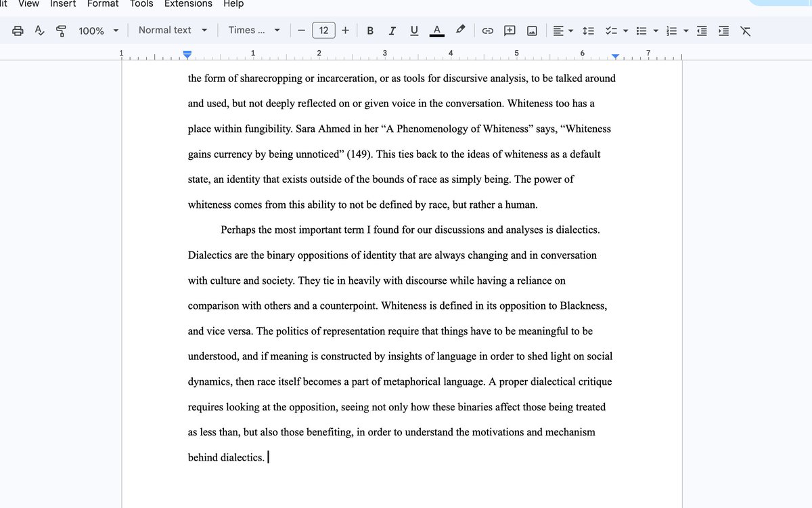
Task: Open the text alignment options
Action: coord(563,30)
